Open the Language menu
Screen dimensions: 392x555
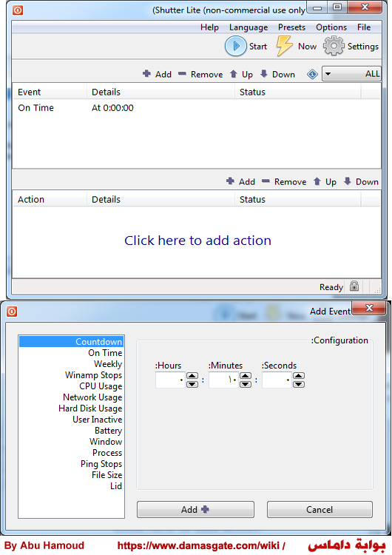point(249,27)
